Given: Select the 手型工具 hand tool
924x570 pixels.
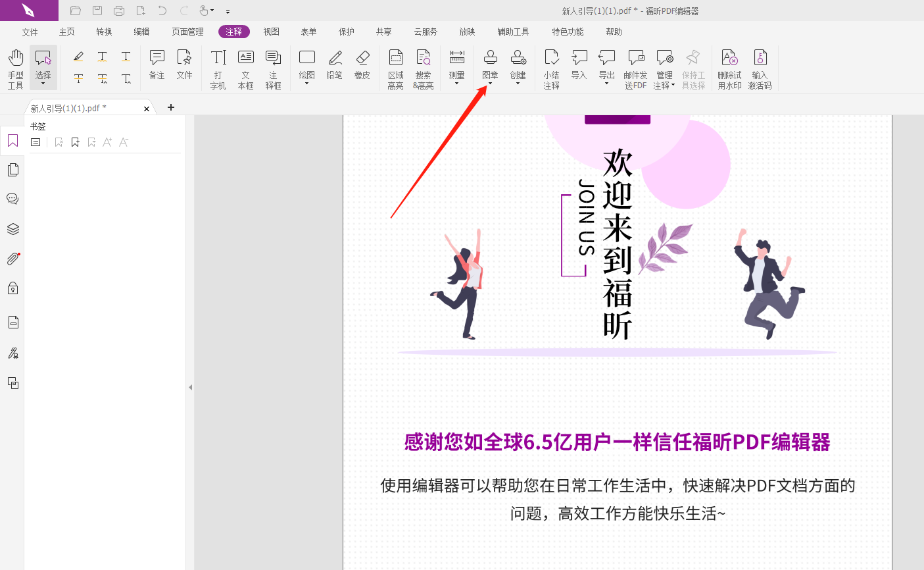Looking at the screenshot, I should [x=14, y=63].
